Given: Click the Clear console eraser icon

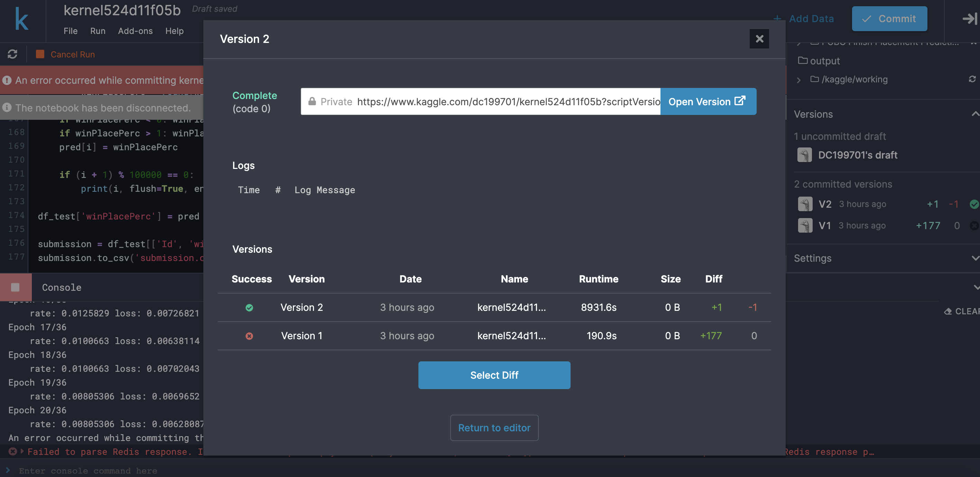Looking at the screenshot, I should [x=948, y=312].
